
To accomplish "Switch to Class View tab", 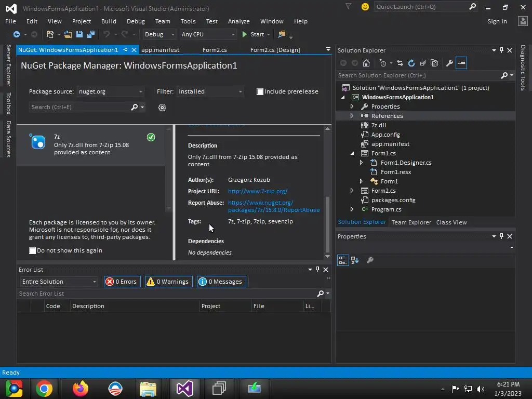I will [x=451, y=222].
